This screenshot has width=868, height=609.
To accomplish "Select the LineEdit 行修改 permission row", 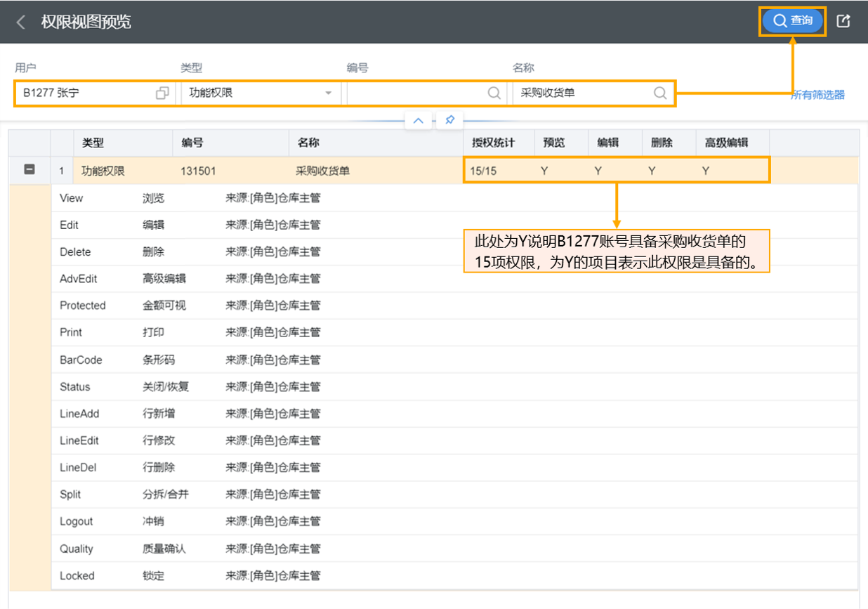I will pyautogui.click(x=454, y=440).
